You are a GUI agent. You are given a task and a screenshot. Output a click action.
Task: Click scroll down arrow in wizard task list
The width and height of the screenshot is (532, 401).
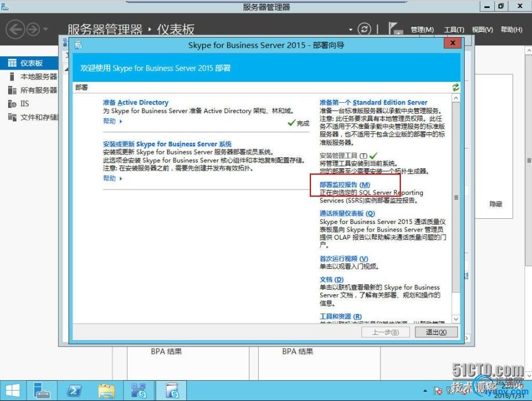click(x=455, y=319)
